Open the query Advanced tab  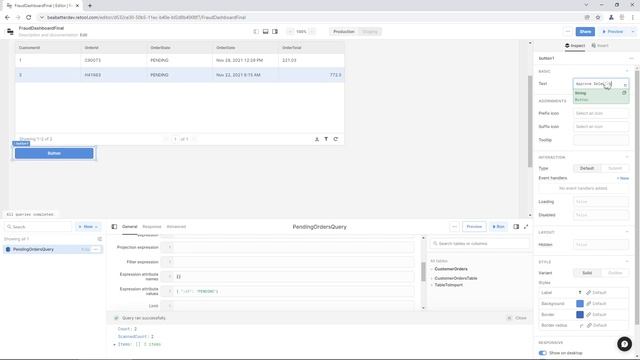click(x=176, y=227)
